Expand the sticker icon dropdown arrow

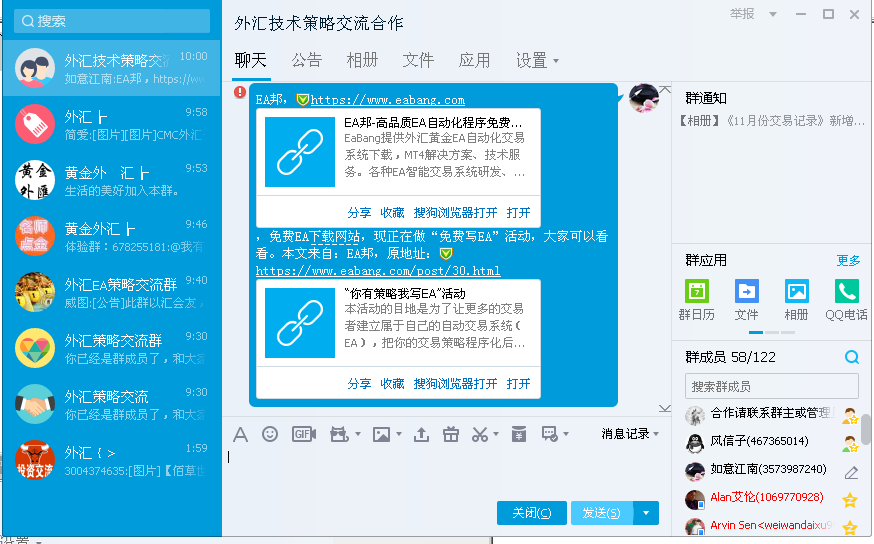click(357, 434)
